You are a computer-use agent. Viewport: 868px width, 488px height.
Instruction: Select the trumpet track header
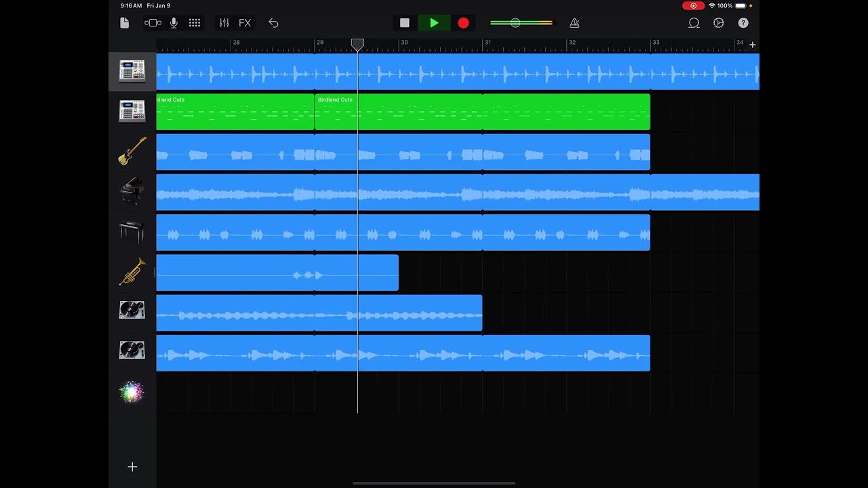132,272
